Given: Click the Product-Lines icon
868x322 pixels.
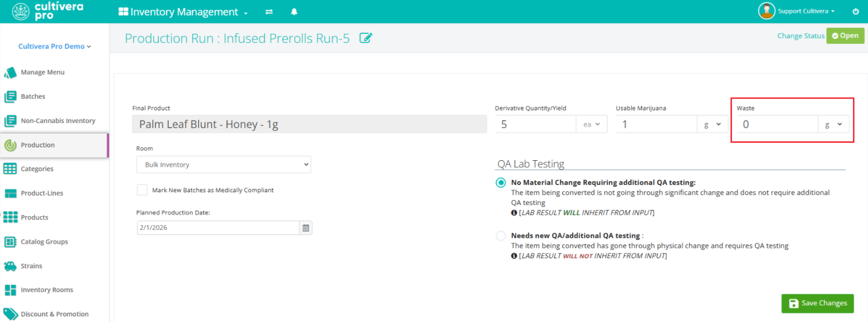Looking at the screenshot, I should [10, 193].
